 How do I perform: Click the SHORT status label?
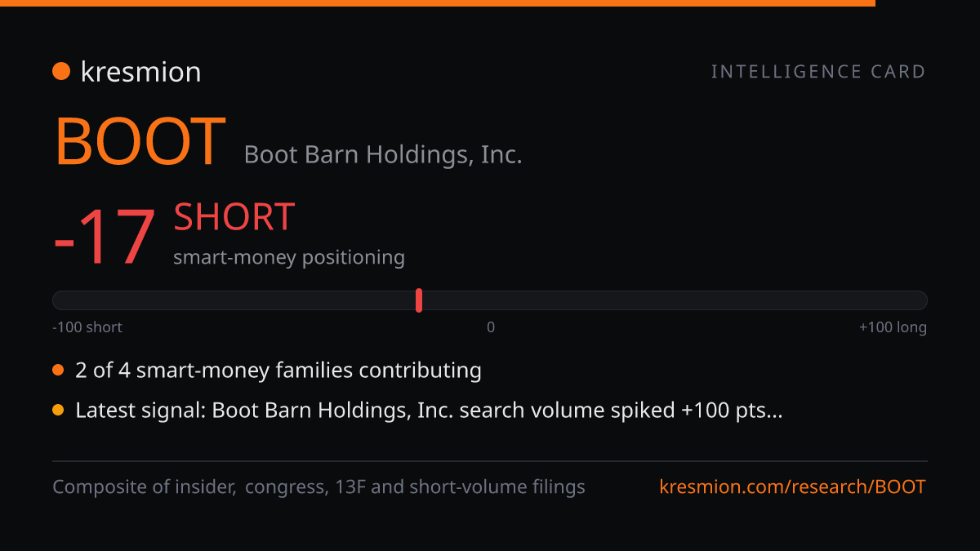pos(234,217)
